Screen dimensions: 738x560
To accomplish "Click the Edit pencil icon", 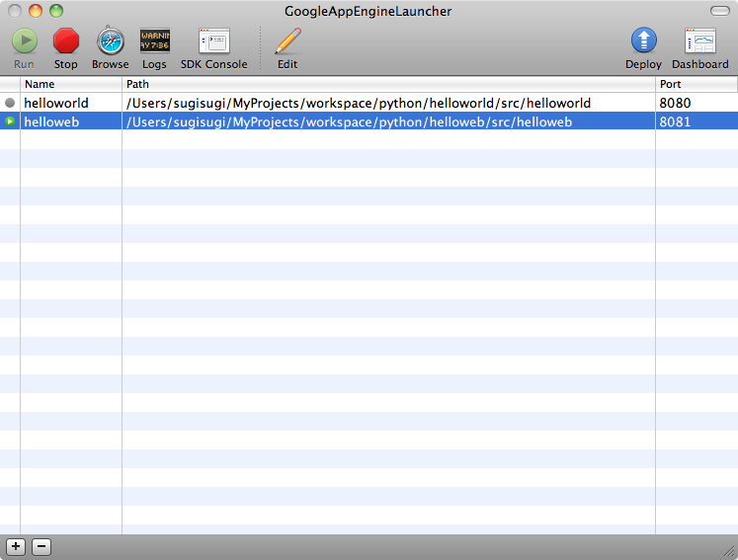I will click(x=287, y=40).
